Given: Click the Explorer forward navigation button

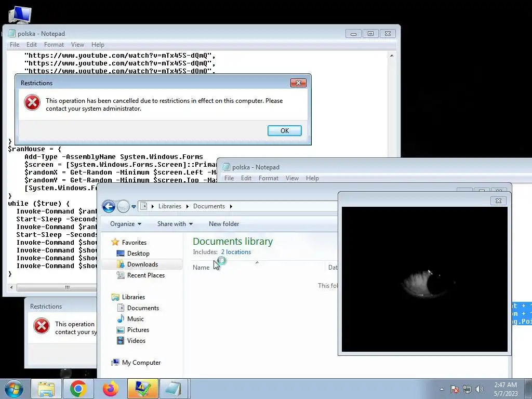Looking at the screenshot, I should pyautogui.click(x=123, y=206).
